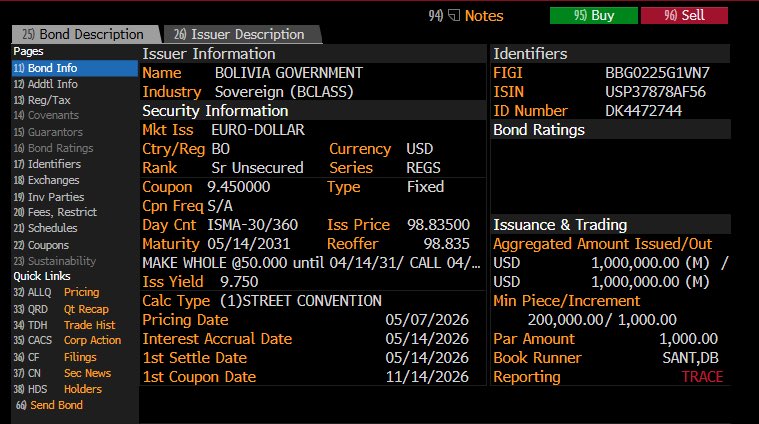759x424 pixels.
Task: Open the HDS Holders quick link
Action: pyautogui.click(x=58, y=389)
